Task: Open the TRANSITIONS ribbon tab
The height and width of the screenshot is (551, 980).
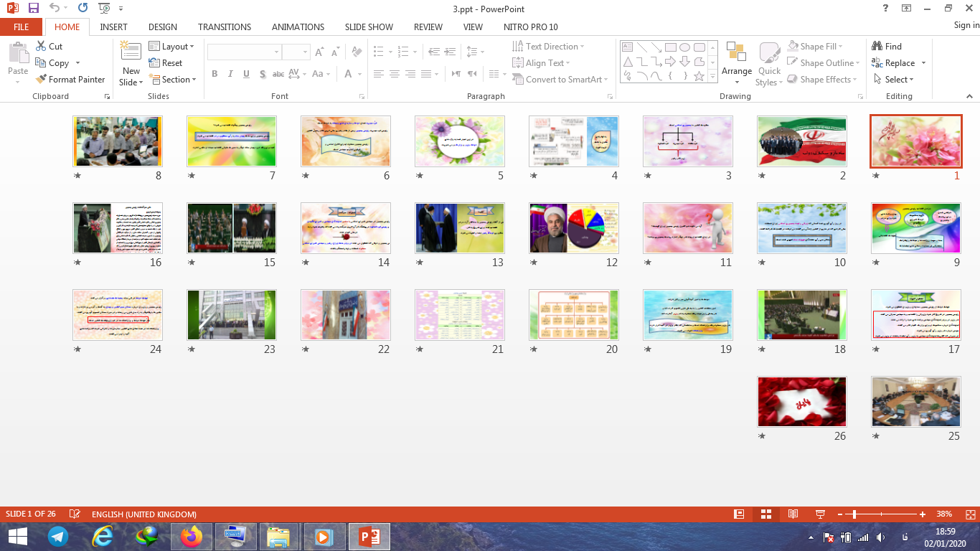Action: (x=225, y=27)
